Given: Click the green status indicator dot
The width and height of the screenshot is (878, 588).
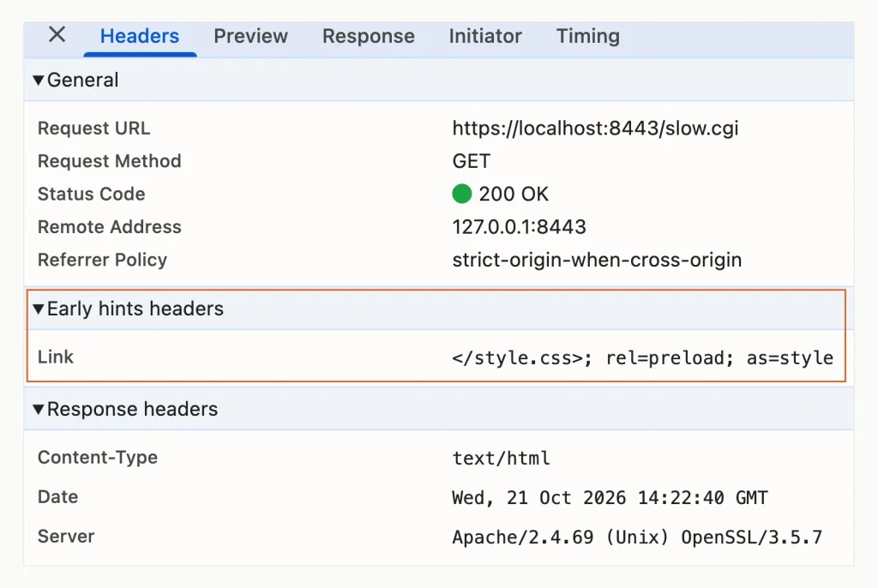Looking at the screenshot, I should [462, 194].
